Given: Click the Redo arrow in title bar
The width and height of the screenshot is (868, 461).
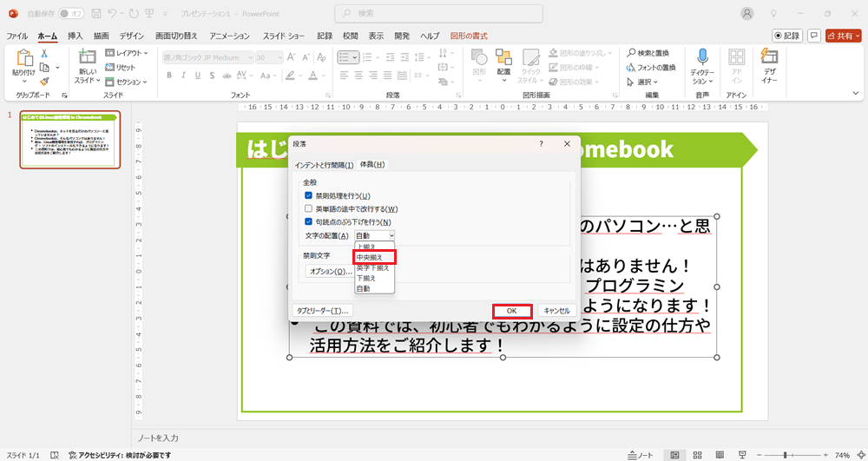Looking at the screenshot, I should coord(133,13).
